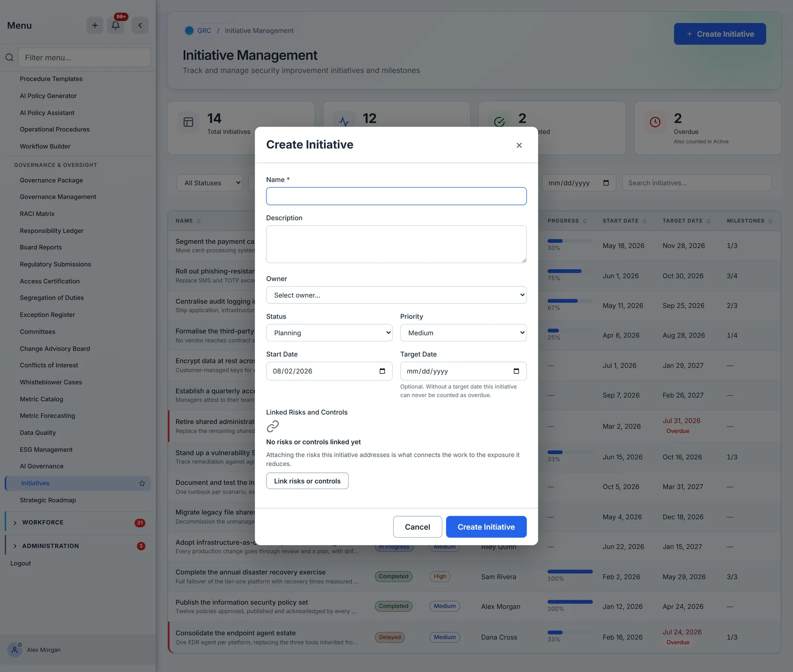Viewport: 793px width, 672px height.
Task: Click the Search initiatives field
Action: [697, 183]
